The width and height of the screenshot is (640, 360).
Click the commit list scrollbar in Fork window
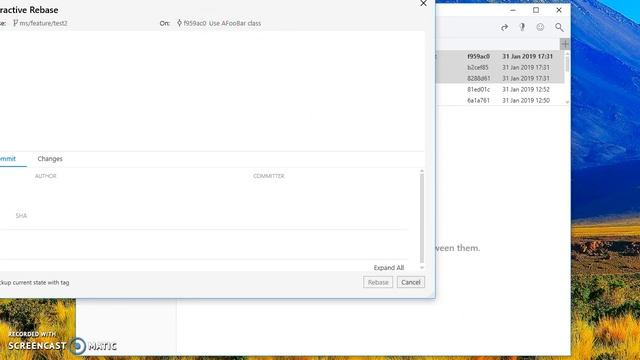click(567, 65)
